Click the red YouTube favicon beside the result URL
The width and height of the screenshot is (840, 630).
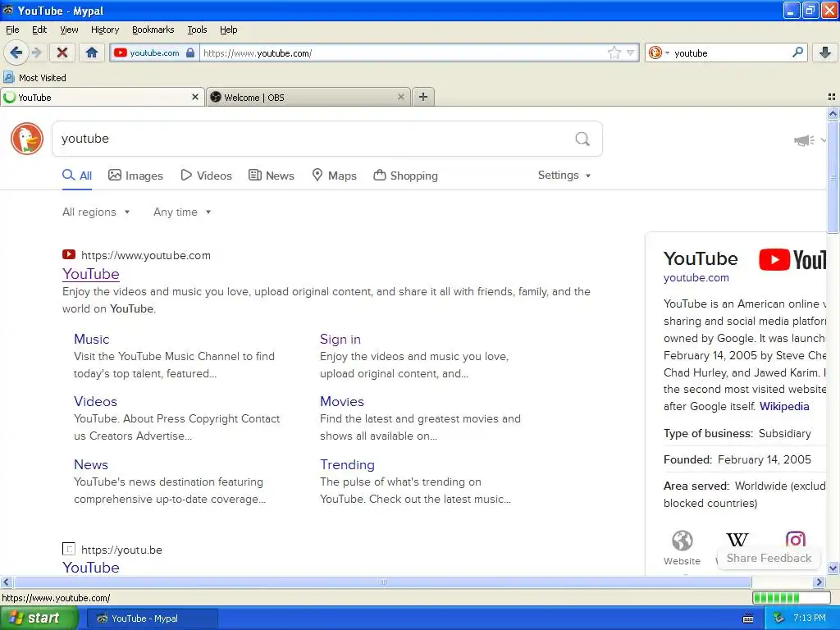point(69,254)
